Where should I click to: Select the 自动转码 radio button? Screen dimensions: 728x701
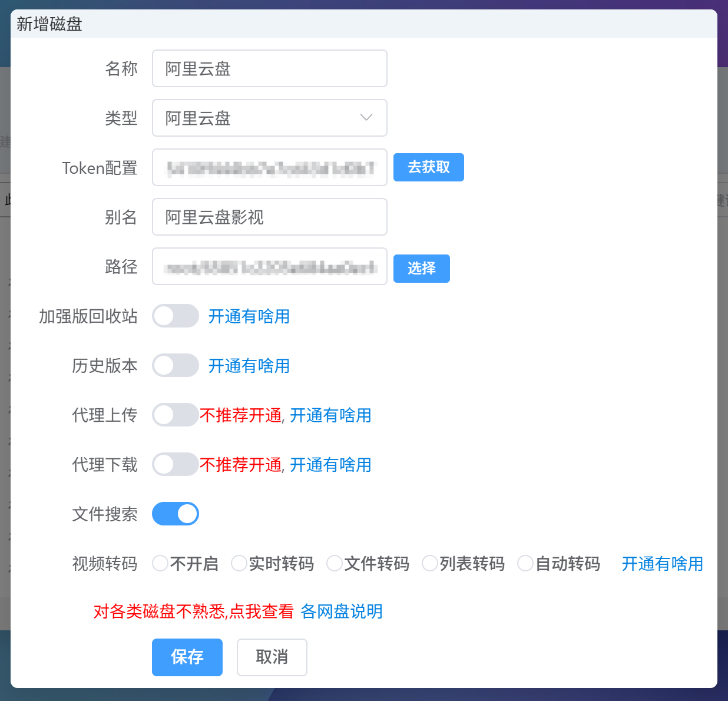pos(525,563)
